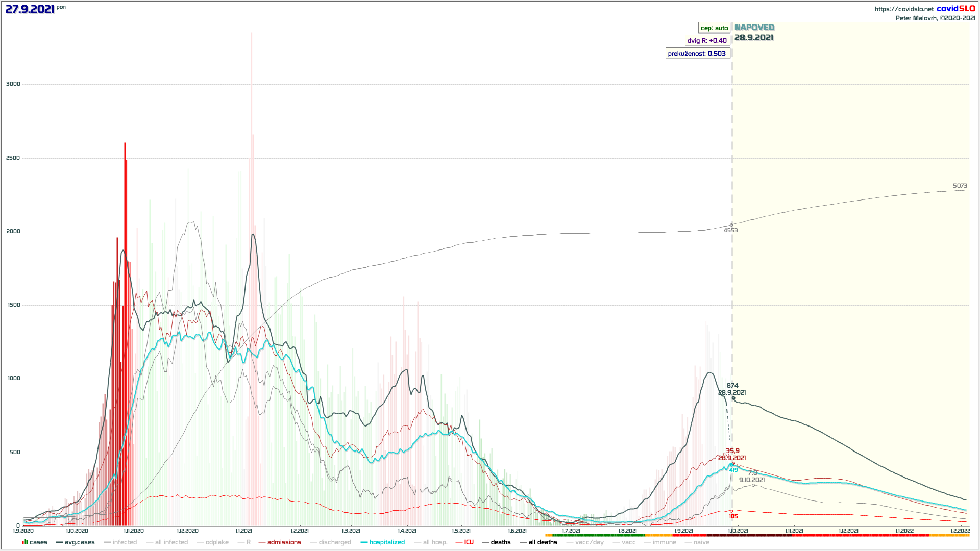Screen dimensions: 980x551
Task: Click the dvig R: +0,40 control
Action: point(707,41)
